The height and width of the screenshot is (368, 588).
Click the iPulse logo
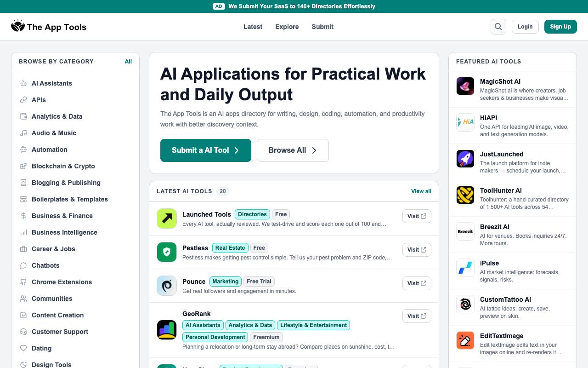[x=465, y=268]
